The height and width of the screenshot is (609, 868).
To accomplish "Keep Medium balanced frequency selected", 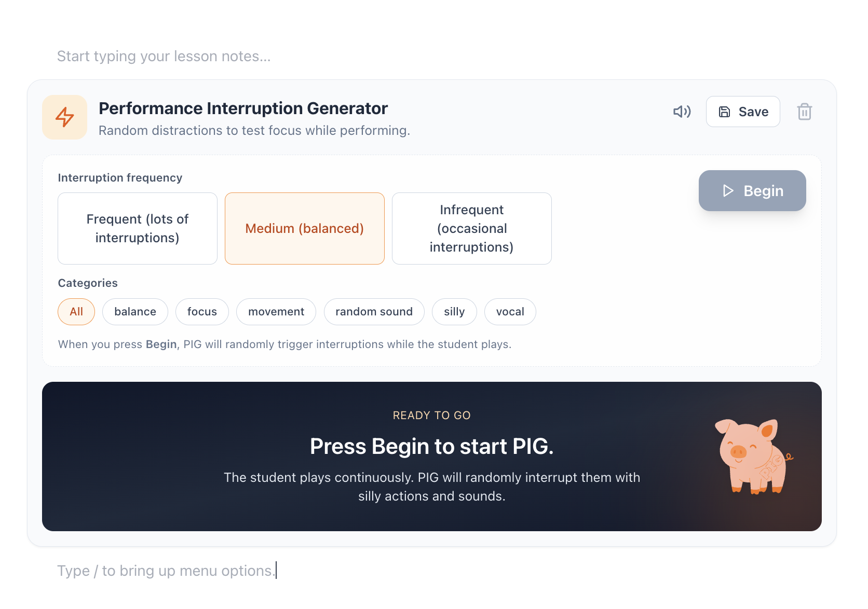I will (x=304, y=228).
